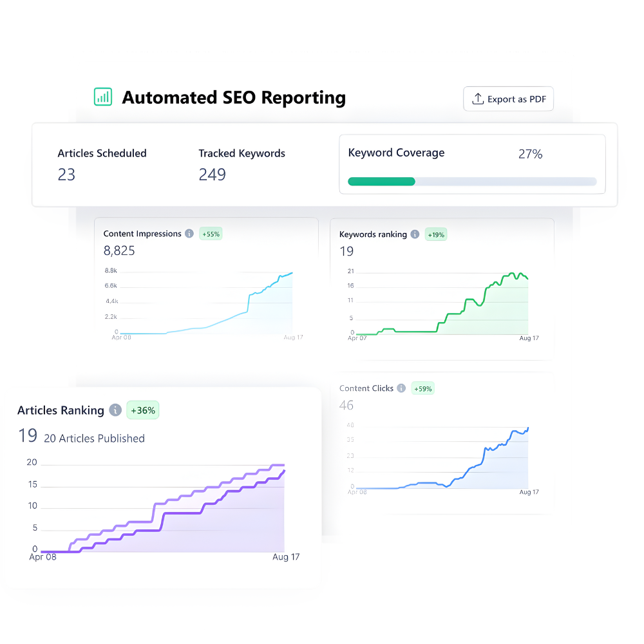Click the Keyword Coverage progress bar
This screenshot has width=644, height=644.
coord(472,182)
